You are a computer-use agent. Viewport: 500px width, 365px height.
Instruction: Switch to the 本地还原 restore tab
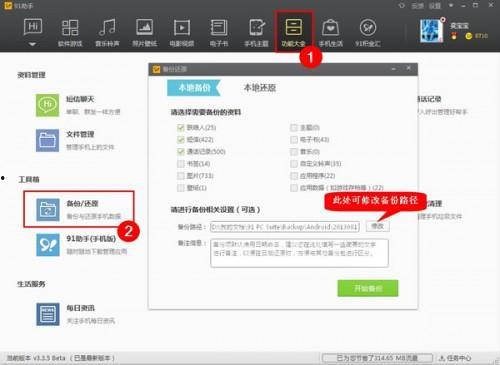(260, 88)
